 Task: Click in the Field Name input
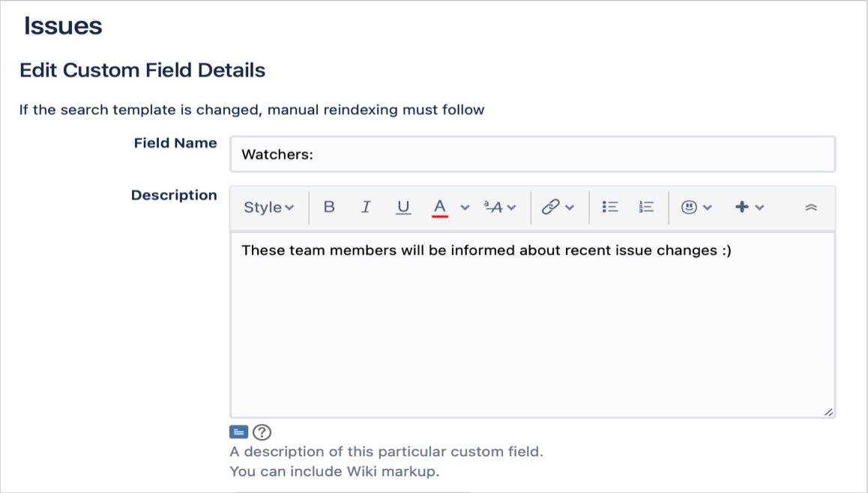[x=532, y=154]
